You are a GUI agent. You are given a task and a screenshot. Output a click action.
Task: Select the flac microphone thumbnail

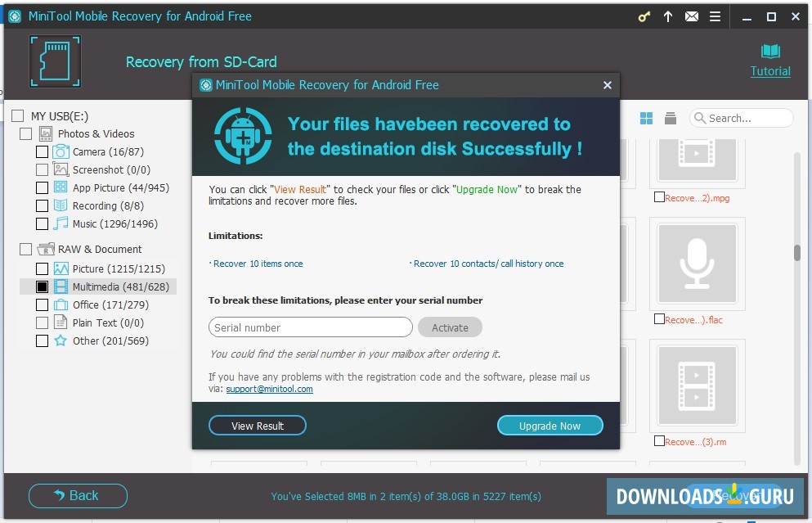[x=697, y=264]
